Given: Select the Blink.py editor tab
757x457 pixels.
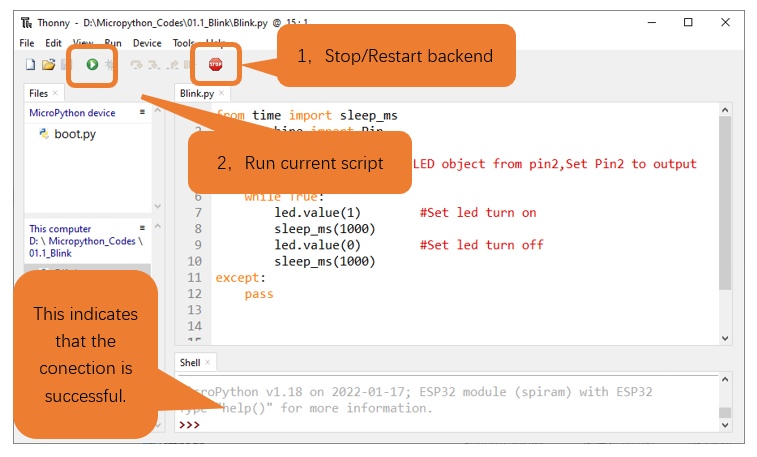Looking at the screenshot, I should tap(196, 93).
